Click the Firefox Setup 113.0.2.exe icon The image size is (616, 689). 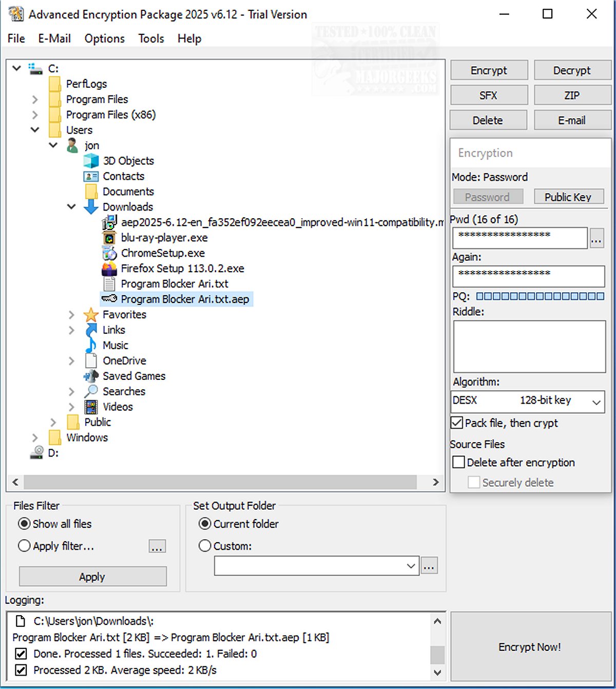(109, 269)
